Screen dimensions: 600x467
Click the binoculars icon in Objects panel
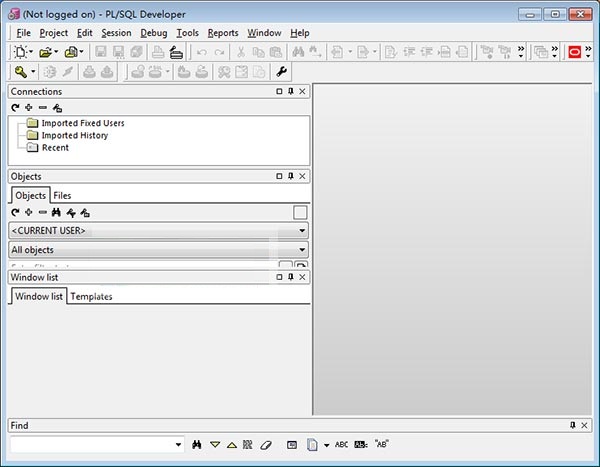tap(57, 212)
